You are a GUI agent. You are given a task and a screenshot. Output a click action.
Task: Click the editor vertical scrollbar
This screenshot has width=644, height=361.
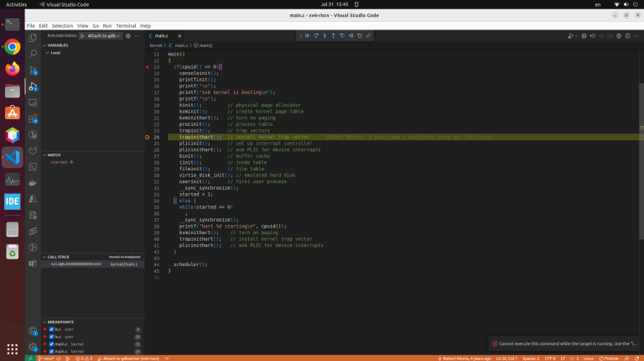pyautogui.click(x=641, y=160)
